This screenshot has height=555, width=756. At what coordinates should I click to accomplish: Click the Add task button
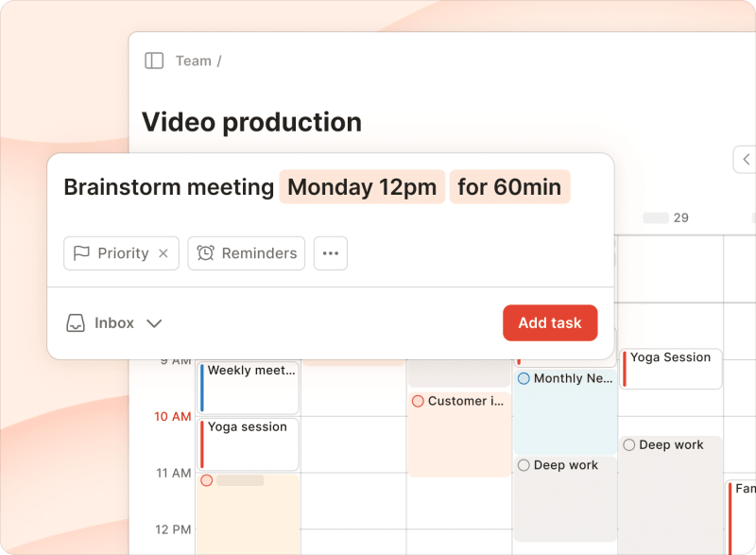[x=550, y=322]
